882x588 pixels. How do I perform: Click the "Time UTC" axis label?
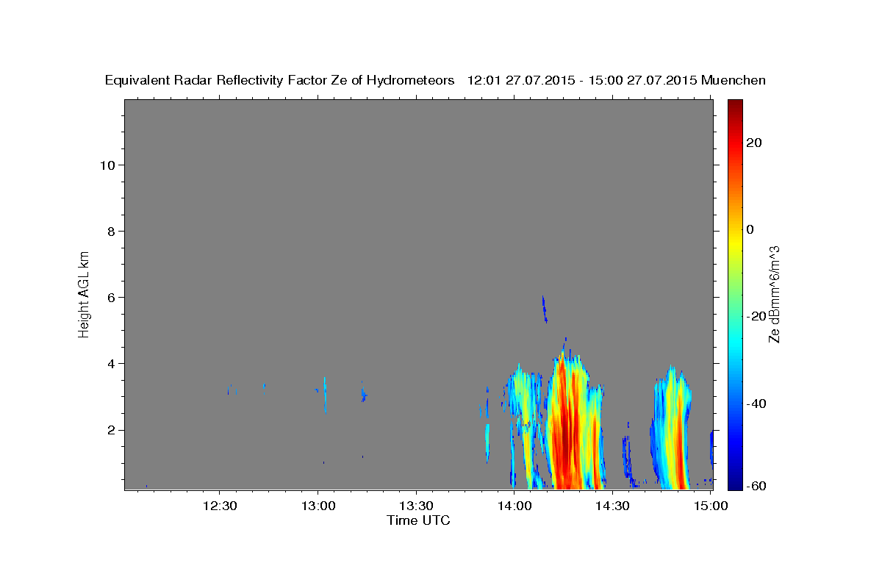(418, 520)
